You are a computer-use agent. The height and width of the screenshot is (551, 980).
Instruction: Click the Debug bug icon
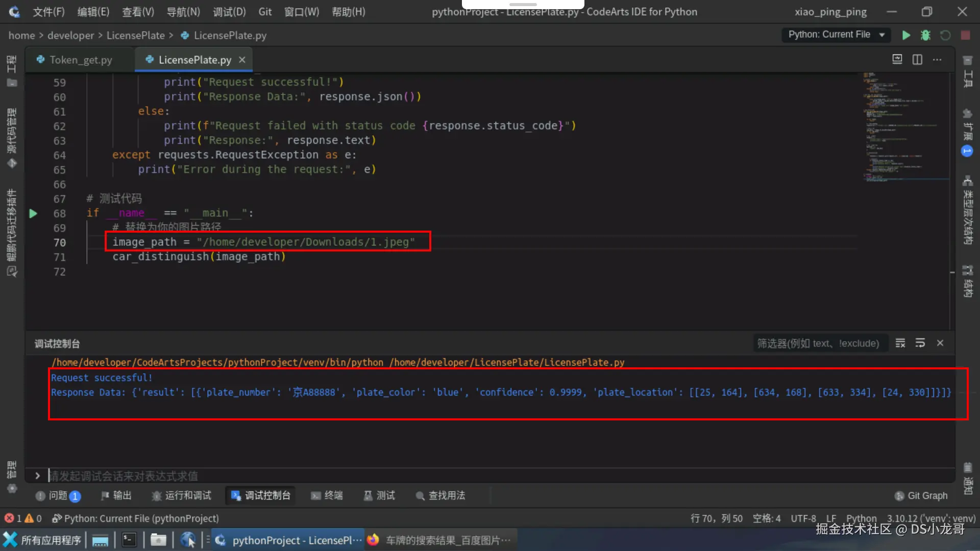pos(925,35)
